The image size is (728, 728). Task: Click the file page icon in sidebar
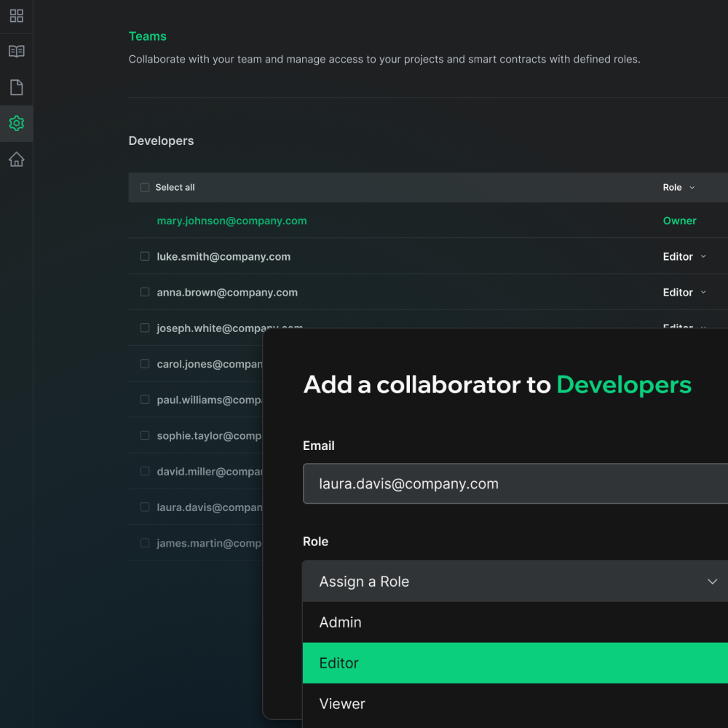click(16, 87)
